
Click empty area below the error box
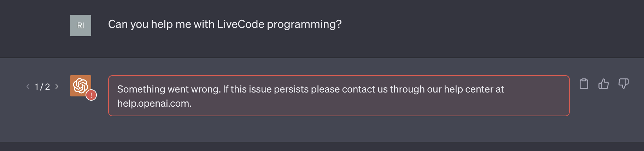point(339,129)
